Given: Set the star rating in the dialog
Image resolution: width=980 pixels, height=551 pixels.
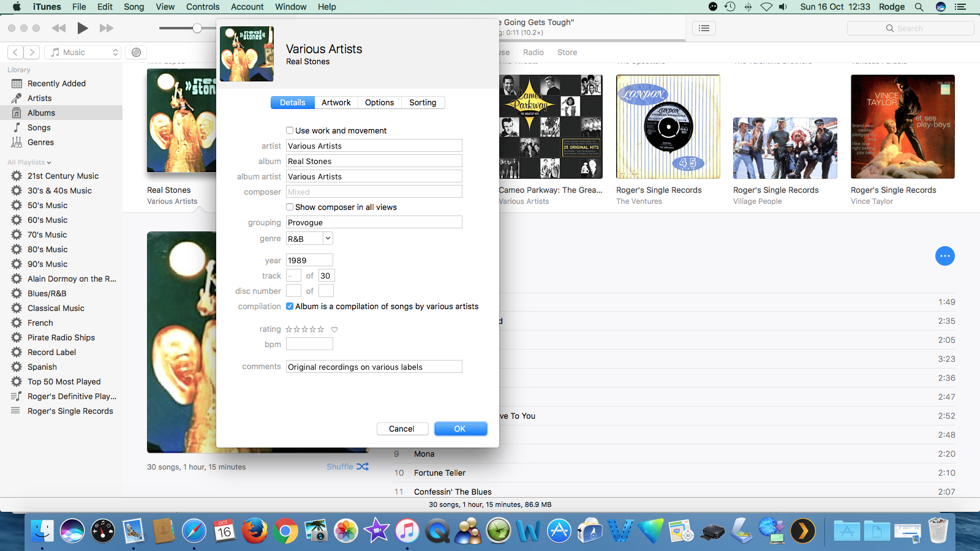Looking at the screenshot, I should point(305,329).
